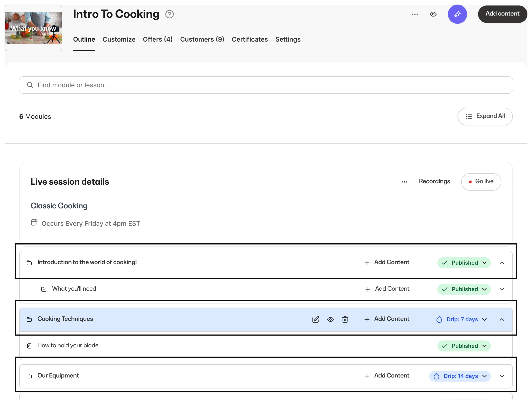Click the Find module or lesson search field

266,85
